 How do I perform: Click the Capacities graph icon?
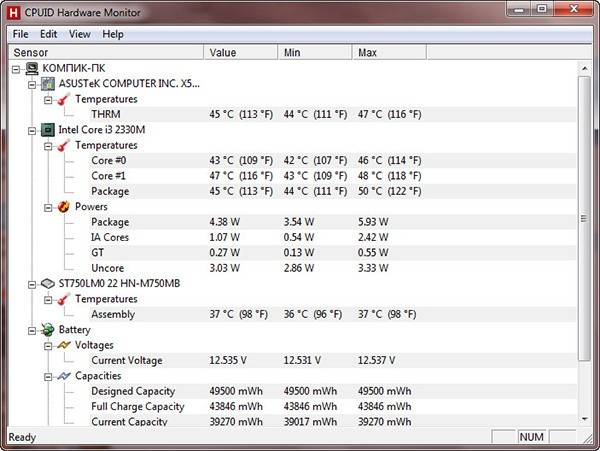(x=62, y=376)
